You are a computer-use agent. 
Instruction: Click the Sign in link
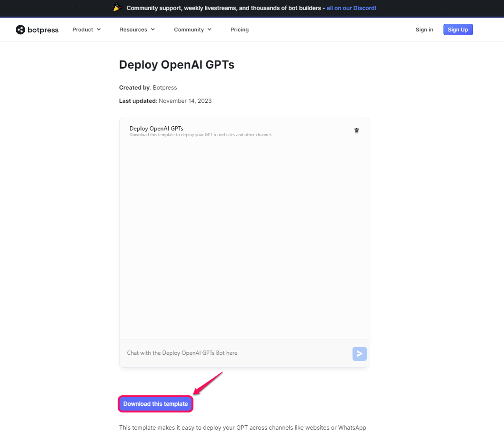(424, 30)
